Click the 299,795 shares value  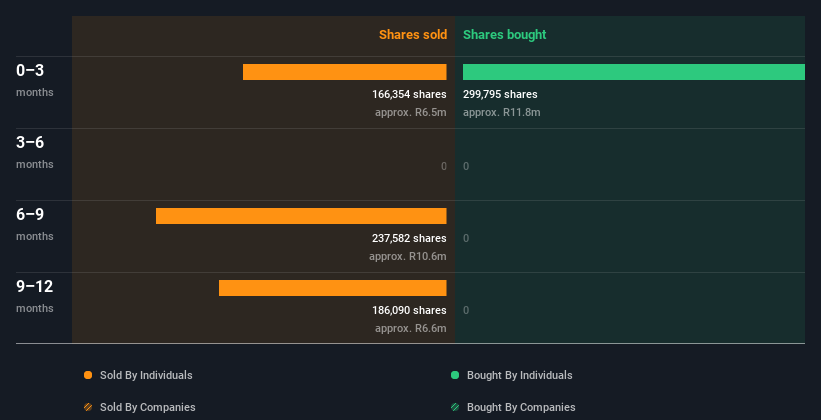click(x=500, y=94)
